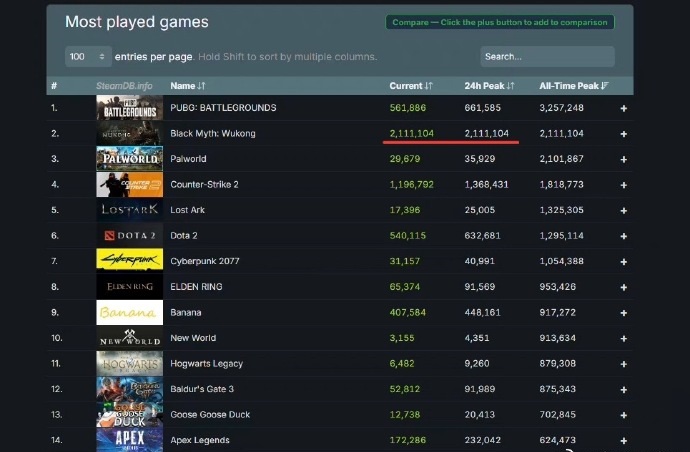Click the Counter-Strike 2 orange thumbnail
690x452 pixels.
tap(129, 184)
